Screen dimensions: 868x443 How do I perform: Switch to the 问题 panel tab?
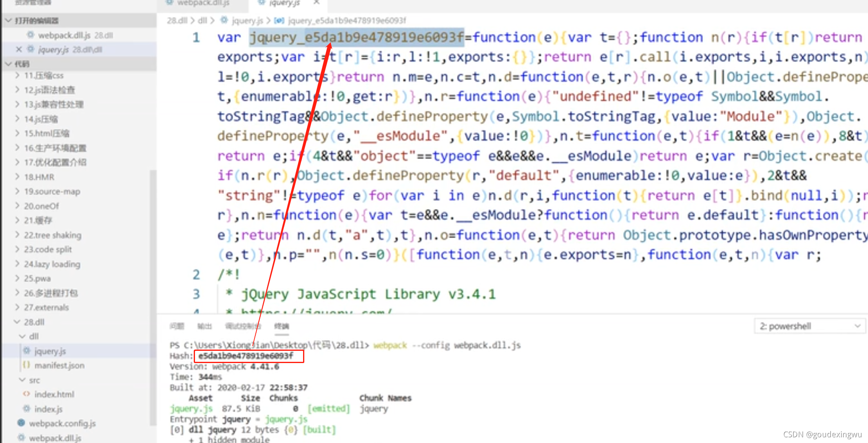(177, 326)
